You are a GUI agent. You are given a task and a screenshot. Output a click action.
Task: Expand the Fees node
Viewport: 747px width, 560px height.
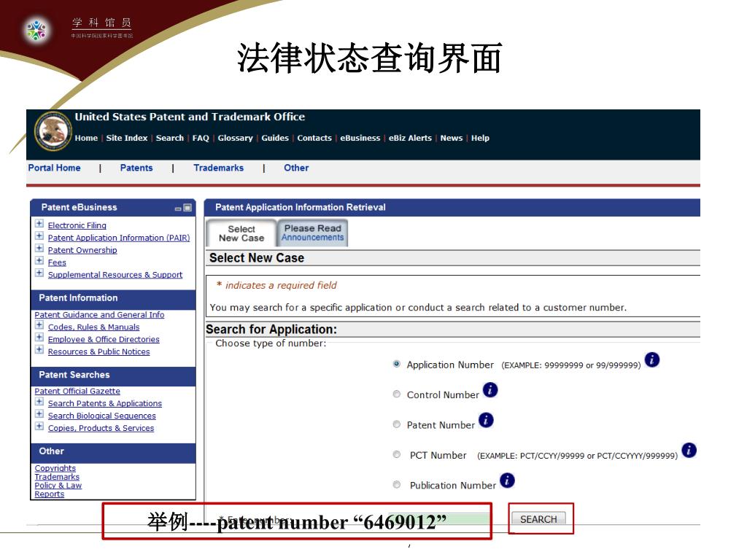39,260
